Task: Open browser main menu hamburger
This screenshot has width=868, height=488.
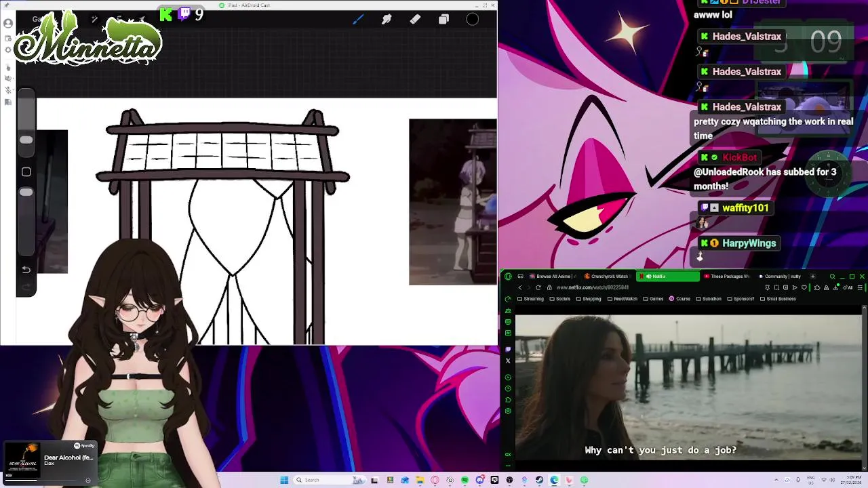Action: point(860,287)
